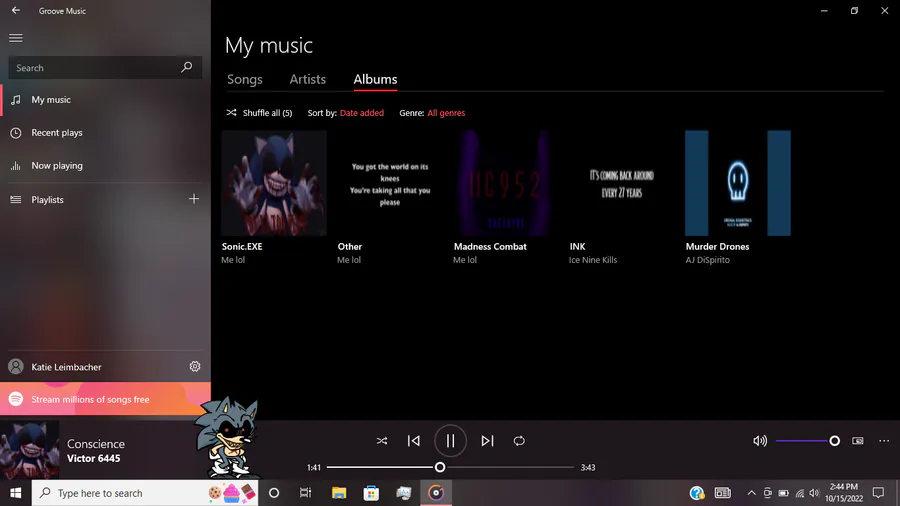Open My music in sidebar
The image size is (900, 506).
pos(105,100)
